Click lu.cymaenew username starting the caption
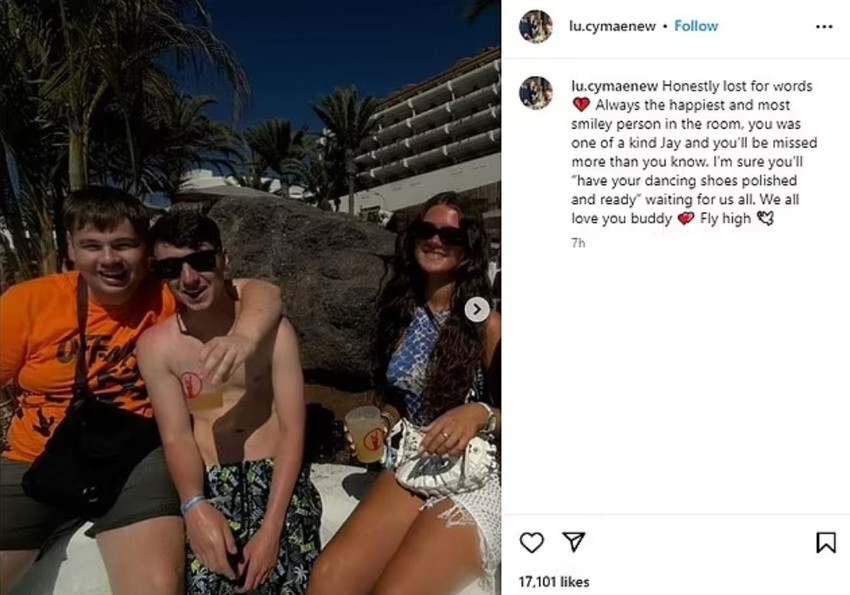 coord(615,86)
